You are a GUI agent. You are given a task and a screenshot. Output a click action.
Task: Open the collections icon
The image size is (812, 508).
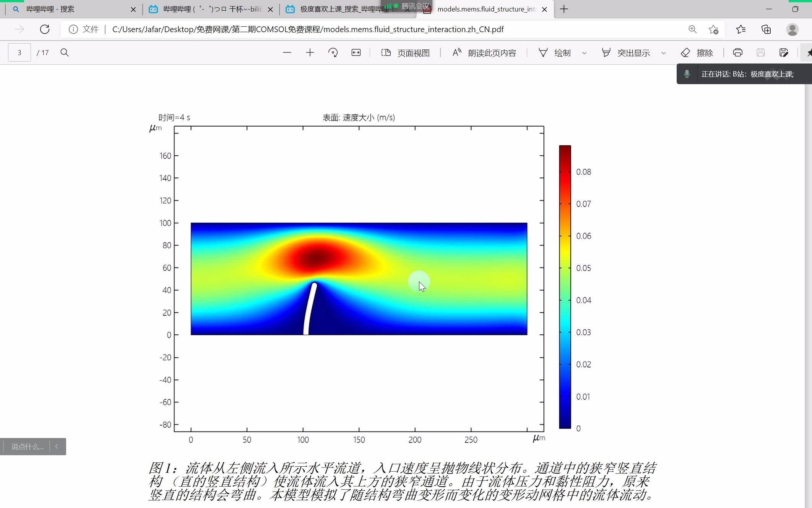(766, 29)
